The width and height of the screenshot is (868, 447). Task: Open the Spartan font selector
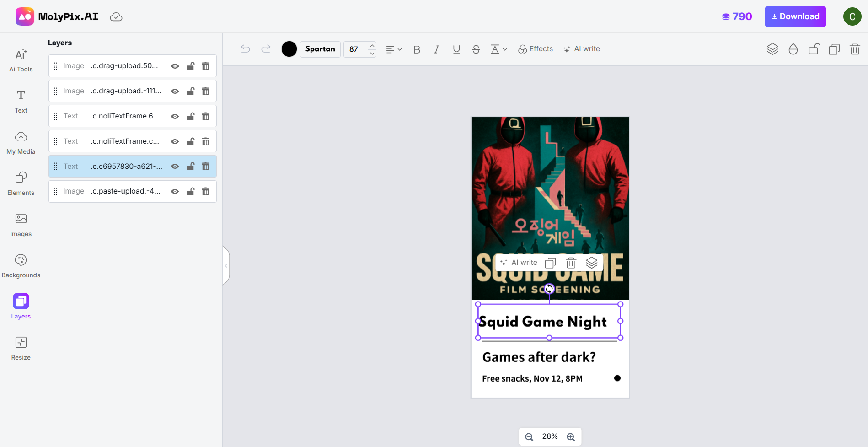point(320,49)
